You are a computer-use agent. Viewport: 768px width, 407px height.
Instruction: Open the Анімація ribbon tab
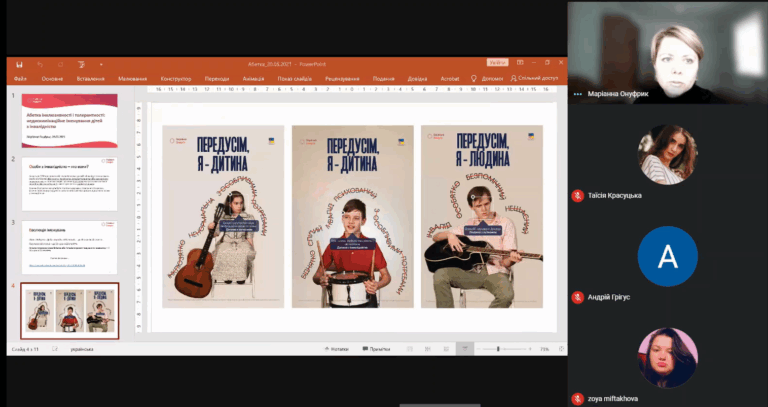click(253, 77)
